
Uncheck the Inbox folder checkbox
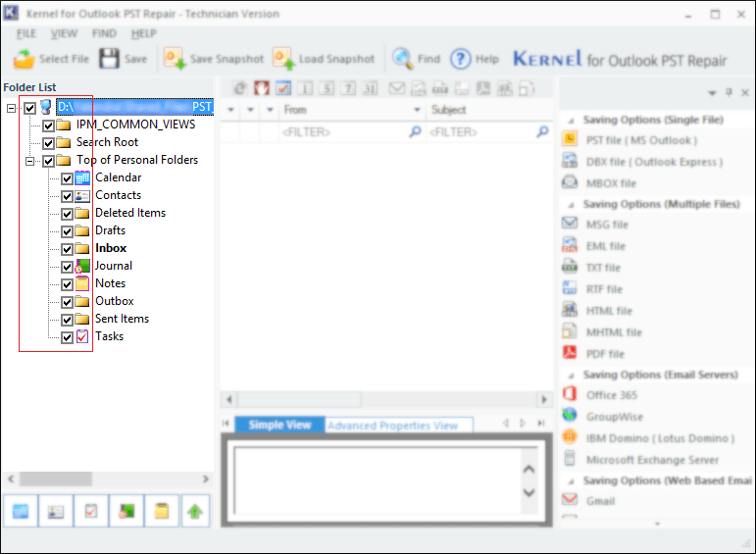pyautogui.click(x=67, y=249)
